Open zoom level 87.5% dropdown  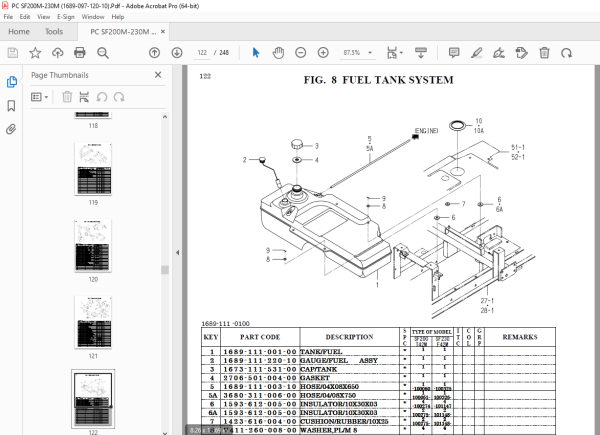pos(370,53)
